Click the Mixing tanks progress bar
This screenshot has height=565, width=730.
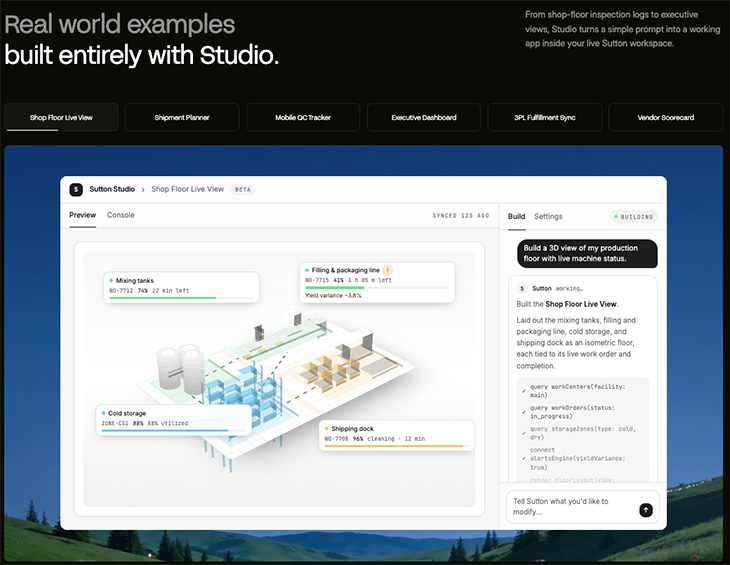(182, 298)
